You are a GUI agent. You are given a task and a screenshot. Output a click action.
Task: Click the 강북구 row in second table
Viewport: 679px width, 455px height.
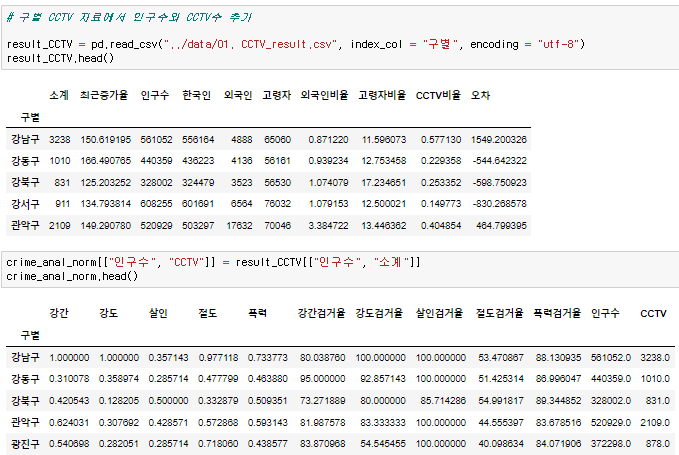click(340, 401)
